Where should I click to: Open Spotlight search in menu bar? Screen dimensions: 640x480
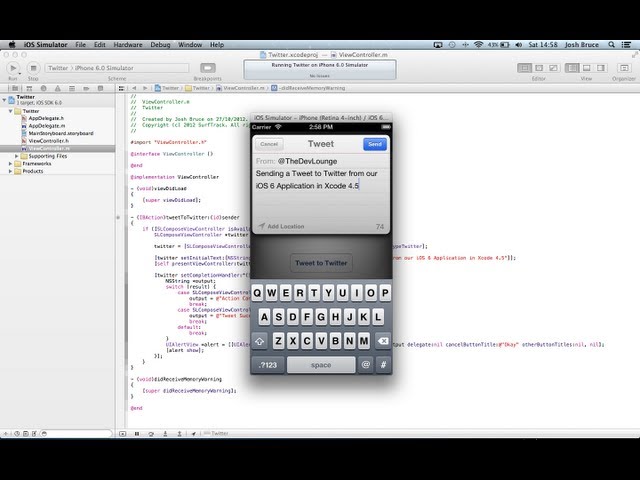click(x=611, y=45)
